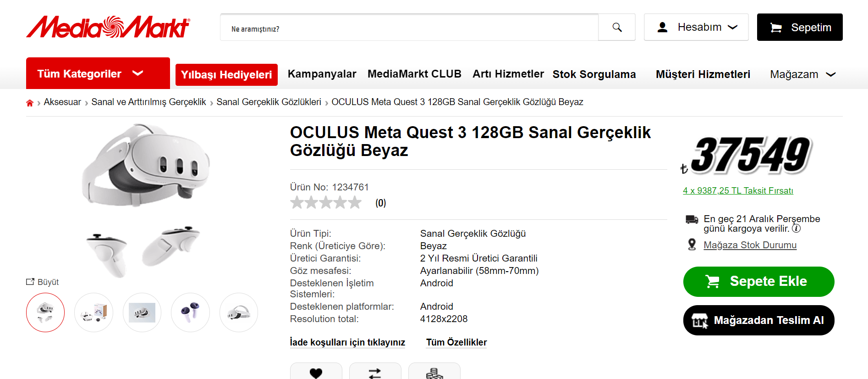Open the Hesabım account dropdown
This screenshot has width=868, height=379.
(696, 27)
